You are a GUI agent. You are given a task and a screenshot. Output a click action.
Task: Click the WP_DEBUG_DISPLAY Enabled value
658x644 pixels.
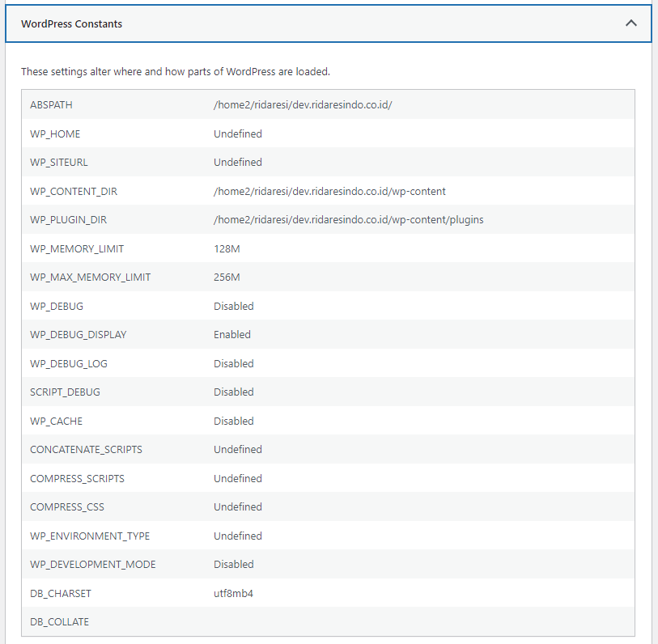tap(232, 335)
